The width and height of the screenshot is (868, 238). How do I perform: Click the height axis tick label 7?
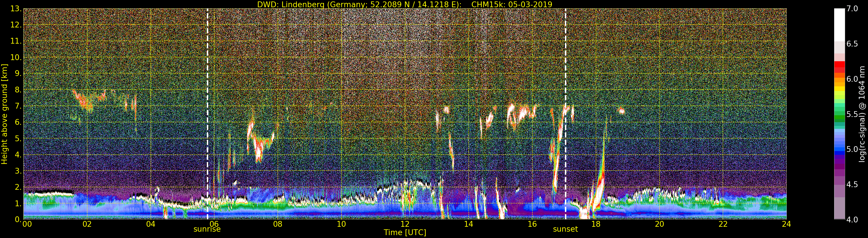[18, 106]
